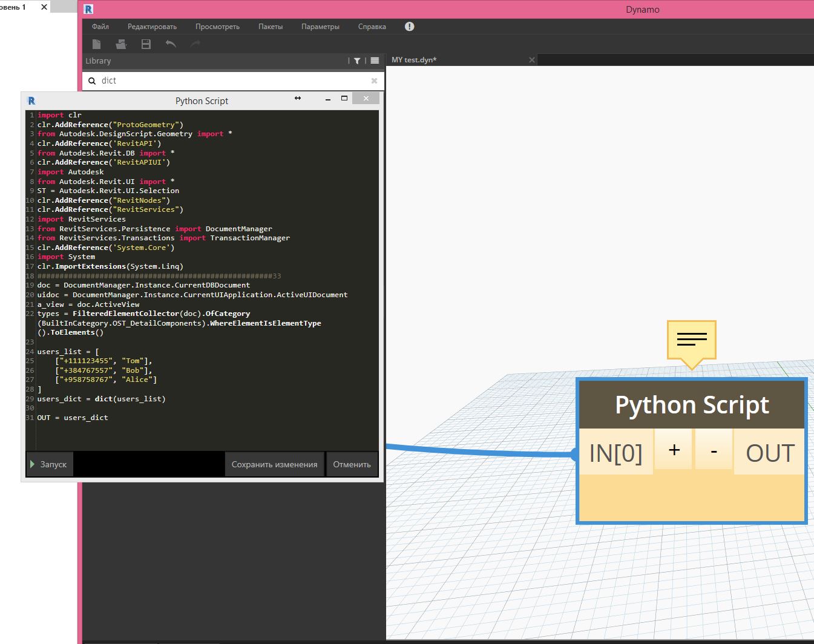Click the Open file icon in Dynamo toolbar

point(121,44)
